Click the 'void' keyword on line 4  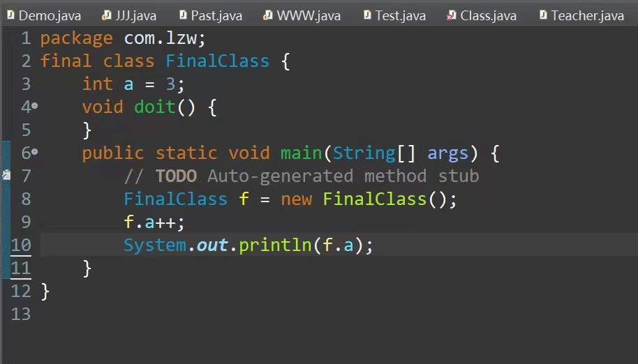point(103,107)
